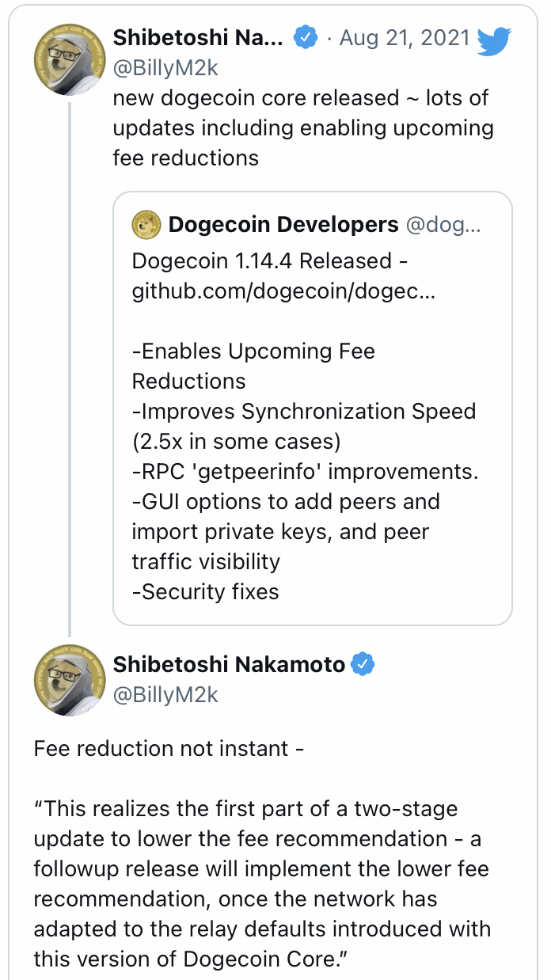
Task: Open the truncated Shibetoshi Na... author name
Action: [x=198, y=37]
